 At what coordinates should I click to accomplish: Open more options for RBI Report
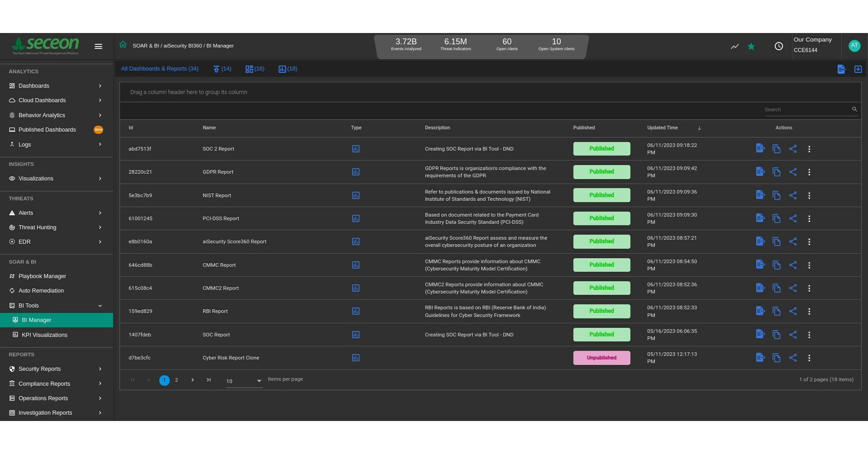pyautogui.click(x=809, y=311)
